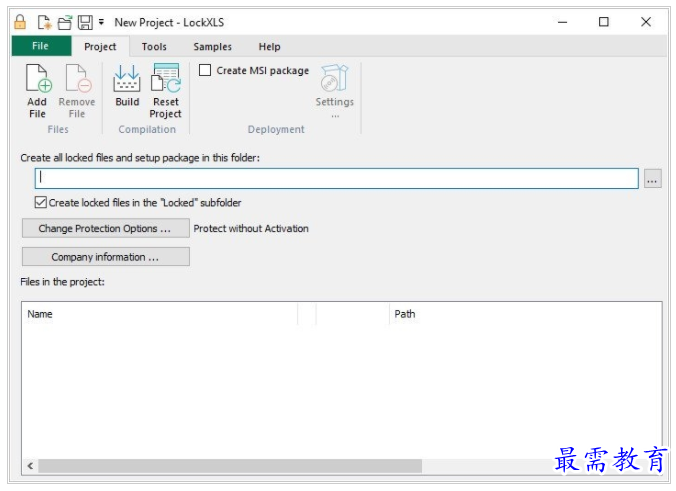Maximize the LockXLS window

click(604, 22)
